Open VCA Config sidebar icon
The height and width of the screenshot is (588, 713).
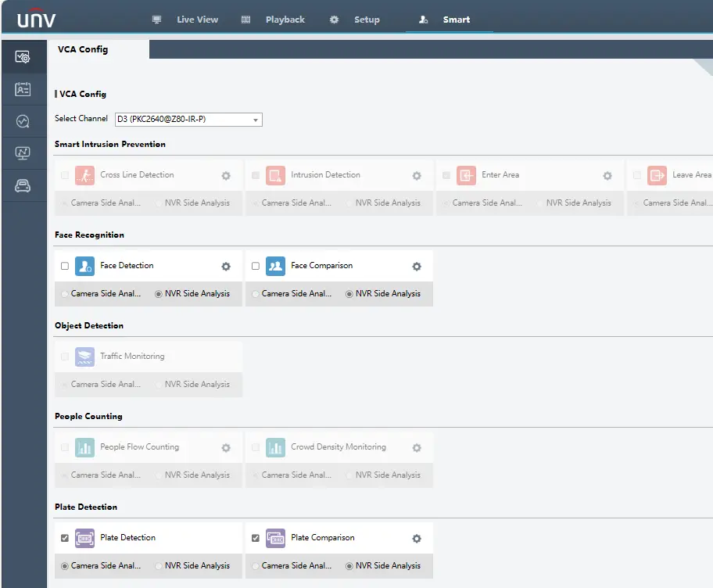[23, 57]
